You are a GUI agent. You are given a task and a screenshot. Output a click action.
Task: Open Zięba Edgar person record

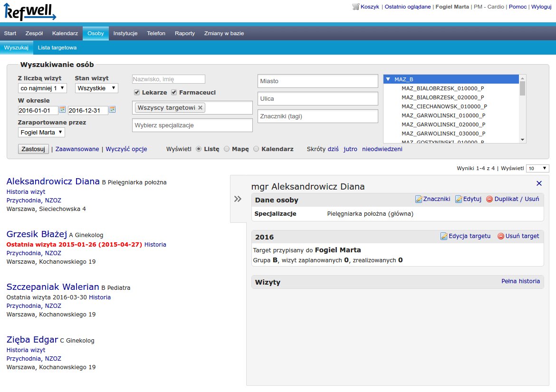pyautogui.click(x=32, y=340)
